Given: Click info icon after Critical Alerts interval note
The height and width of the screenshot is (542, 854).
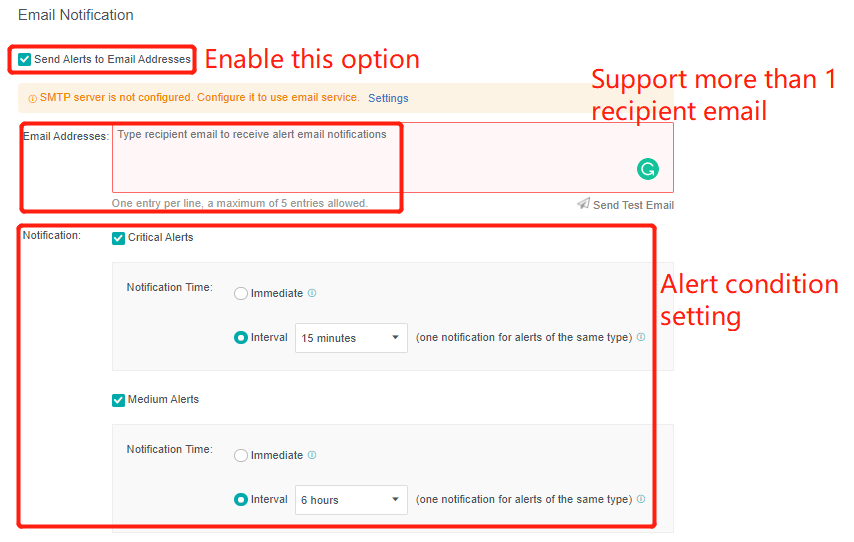Looking at the screenshot, I should [x=641, y=338].
